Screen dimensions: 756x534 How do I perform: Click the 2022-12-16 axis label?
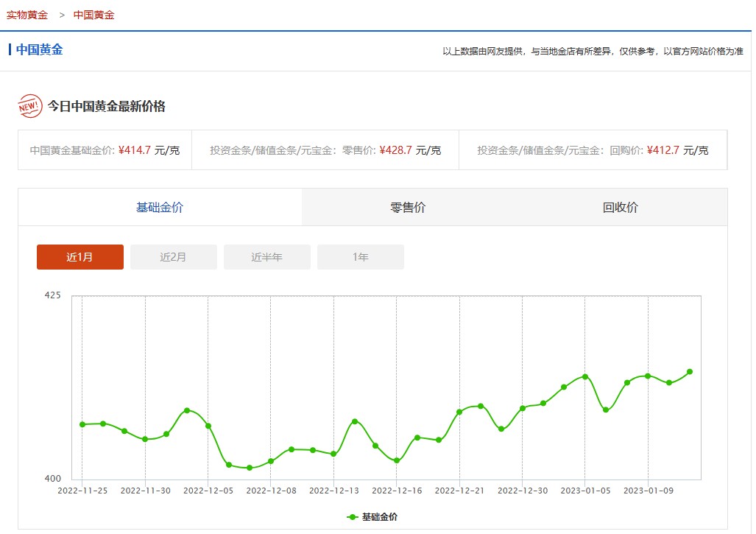pos(397,491)
